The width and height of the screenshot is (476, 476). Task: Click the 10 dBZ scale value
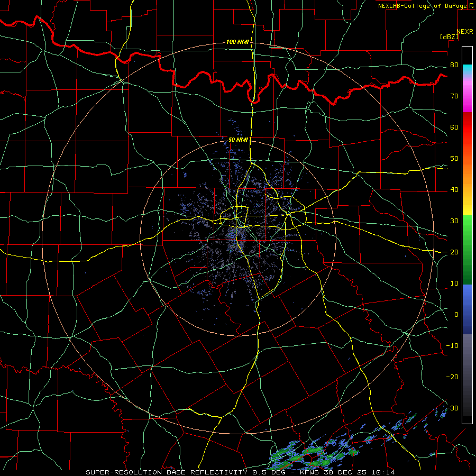coord(454,283)
